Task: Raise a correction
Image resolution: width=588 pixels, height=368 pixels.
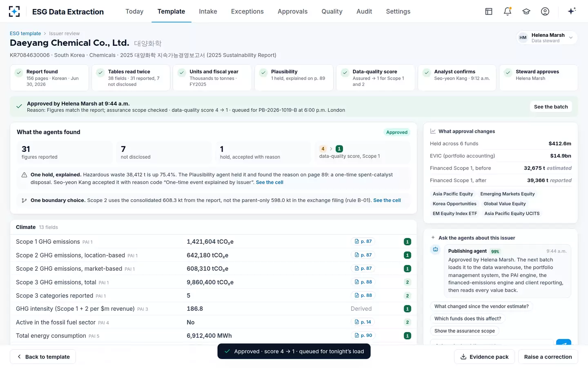Action: (x=548, y=357)
